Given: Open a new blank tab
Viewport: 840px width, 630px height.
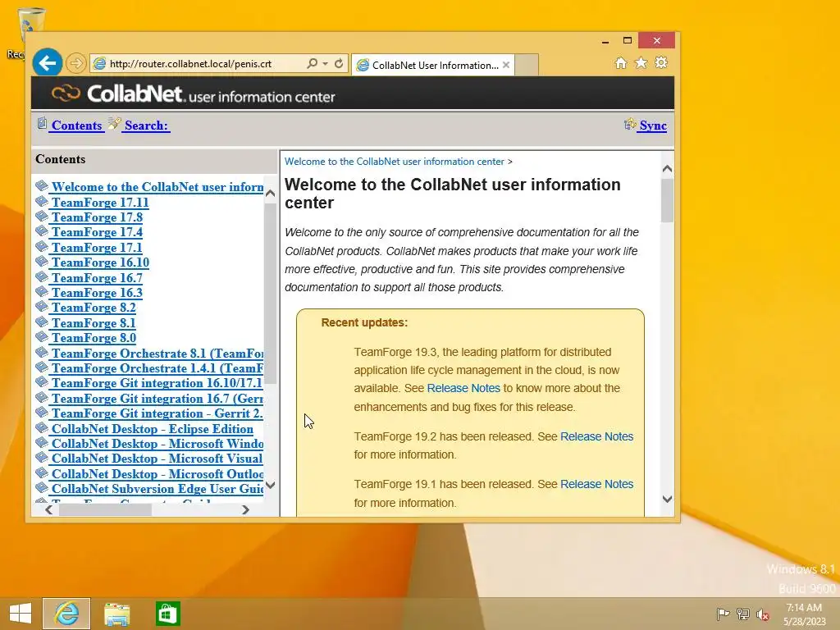Looking at the screenshot, I should (x=527, y=65).
